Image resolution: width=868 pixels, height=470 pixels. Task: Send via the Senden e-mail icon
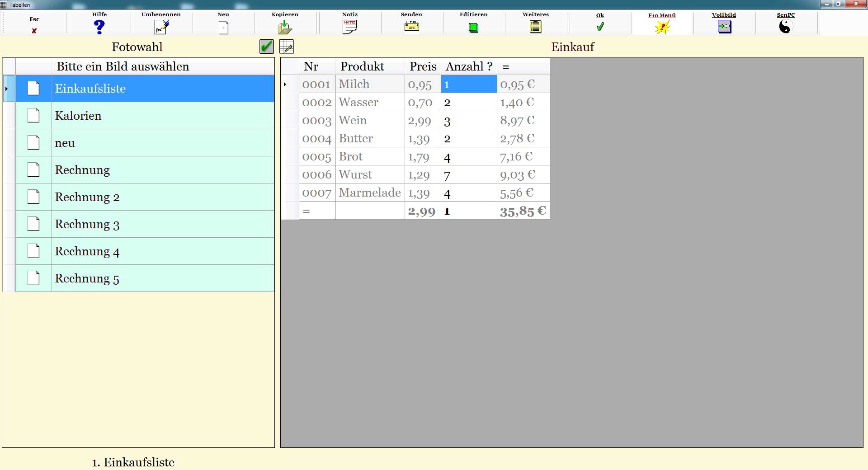pyautogui.click(x=411, y=26)
